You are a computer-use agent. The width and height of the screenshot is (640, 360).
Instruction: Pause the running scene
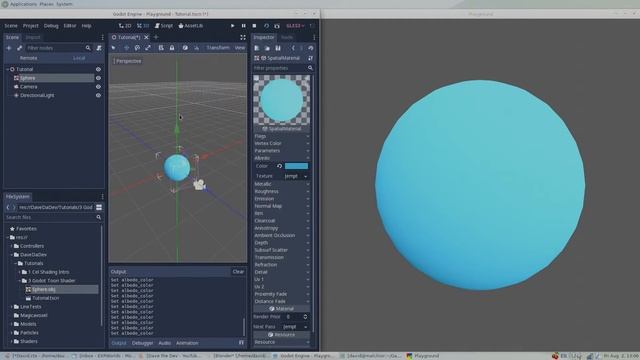click(x=244, y=26)
